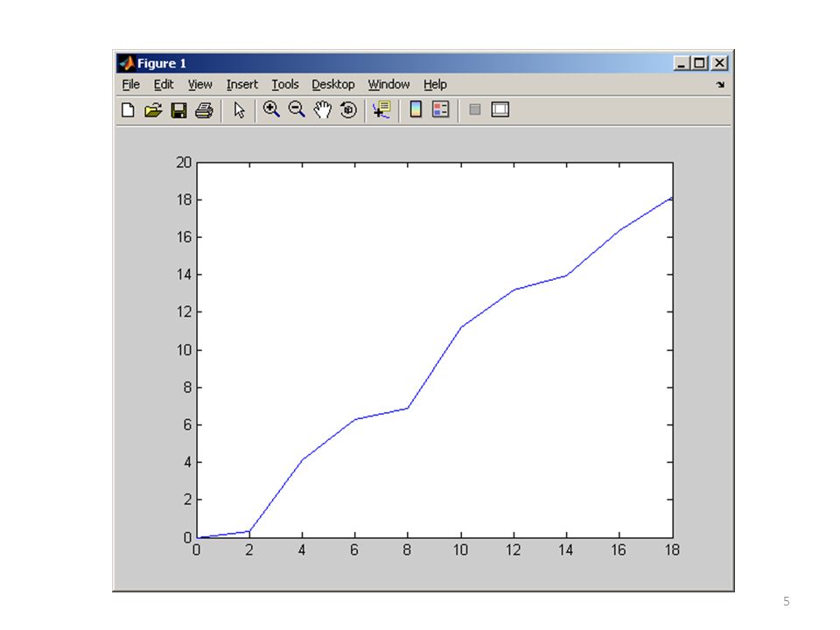Screen dimensions: 840x630
Task: Open the View menu
Action: point(199,85)
